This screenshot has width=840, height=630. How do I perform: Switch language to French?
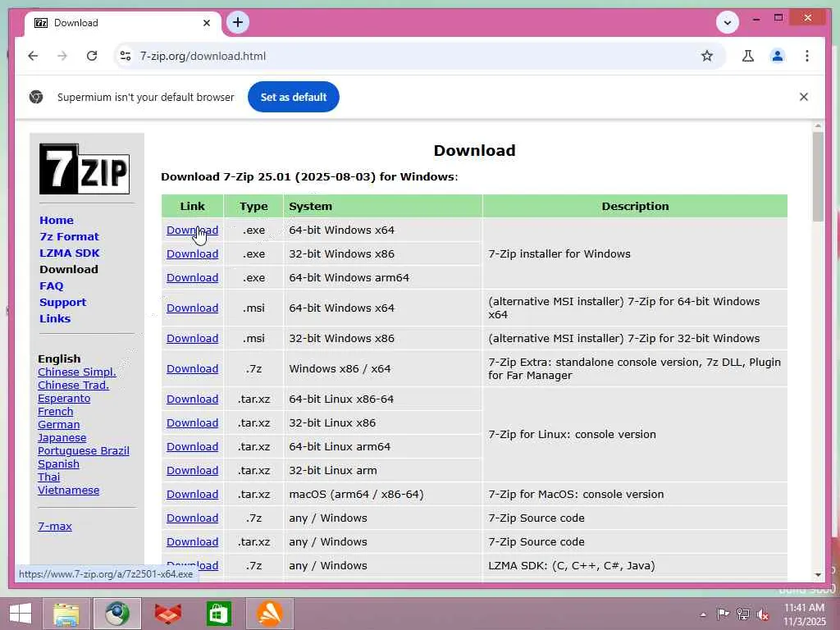[x=55, y=412]
